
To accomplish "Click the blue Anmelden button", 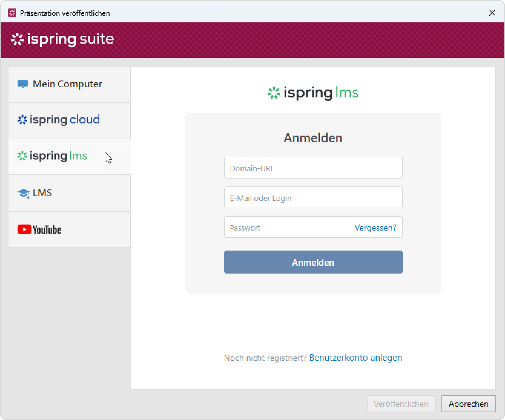I will 313,262.
